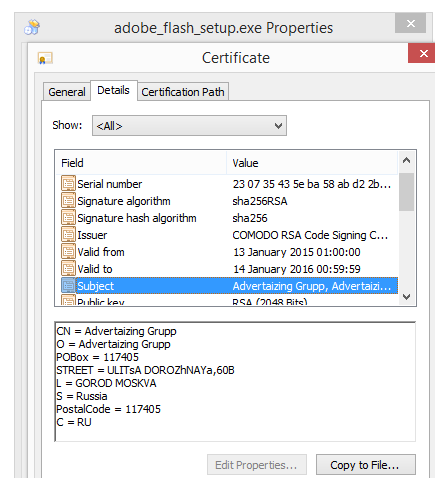The image size is (435, 478).
Task: Click the sha256RSA value
Action: (260, 201)
